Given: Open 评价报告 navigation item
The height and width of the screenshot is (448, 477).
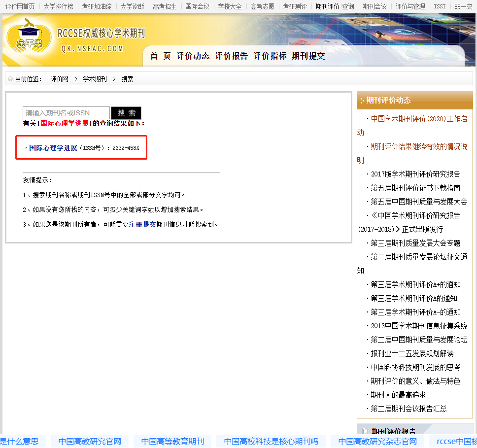Looking at the screenshot, I should pyautogui.click(x=232, y=56).
